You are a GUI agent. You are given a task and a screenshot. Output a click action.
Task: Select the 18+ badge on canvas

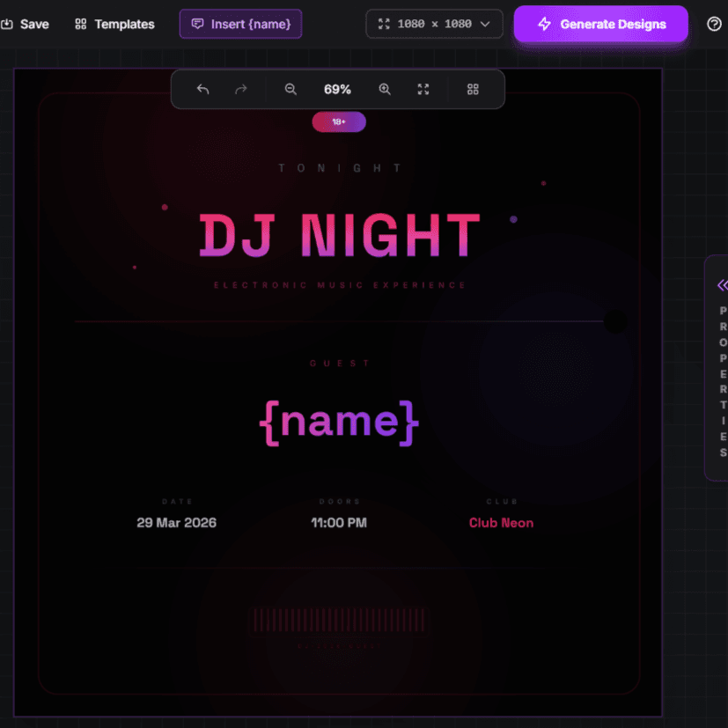pos(339,122)
